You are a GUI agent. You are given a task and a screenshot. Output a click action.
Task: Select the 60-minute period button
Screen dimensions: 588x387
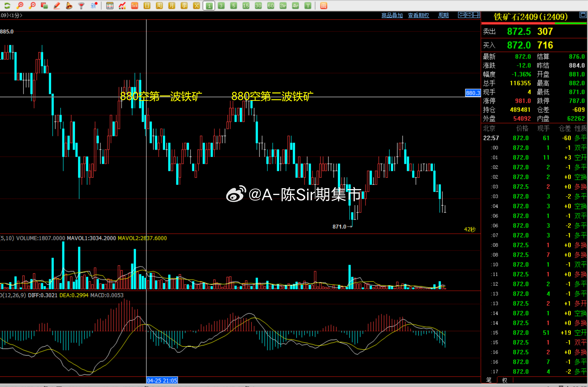coord(271,5)
